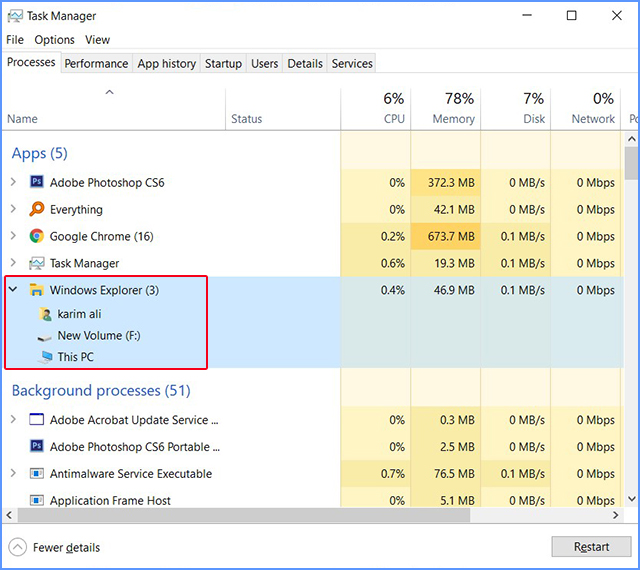Viewport: 640px width, 570px height.
Task: Click the 673.7 MB memory value
Action: click(x=451, y=236)
